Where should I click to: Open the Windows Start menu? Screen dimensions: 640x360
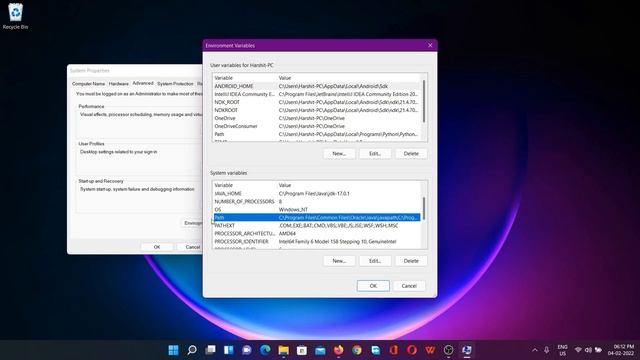coord(173,350)
